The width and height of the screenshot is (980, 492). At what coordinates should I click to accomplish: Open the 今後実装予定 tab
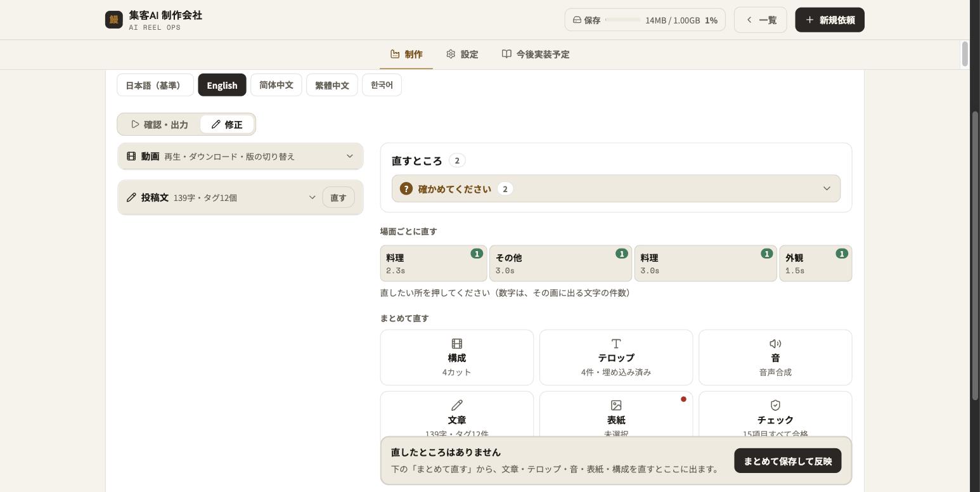pos(536,55)
